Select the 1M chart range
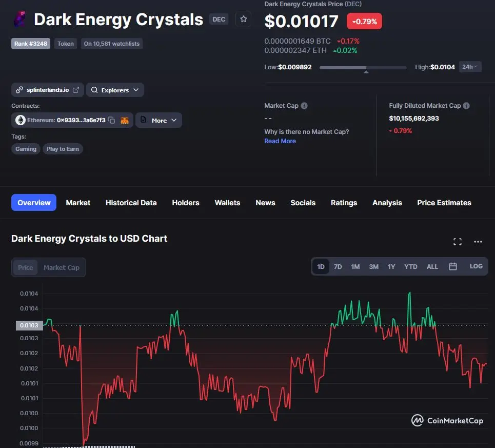 click(x=355, y=267)
